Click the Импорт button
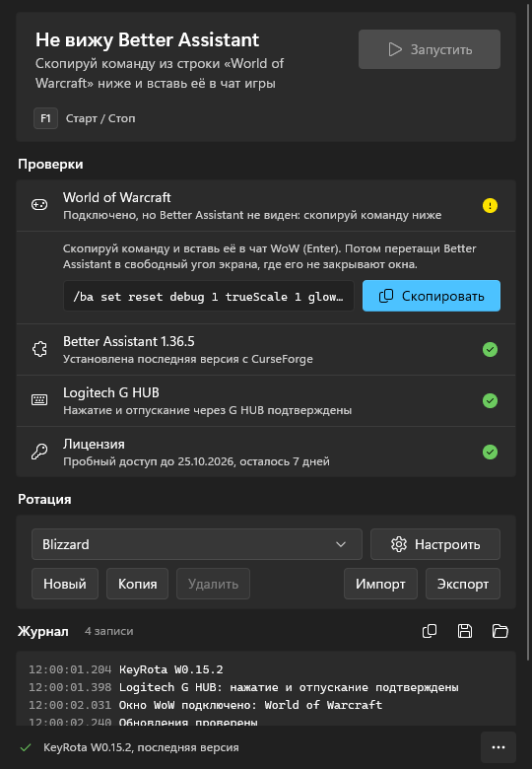532x769 pixels. 380,584
